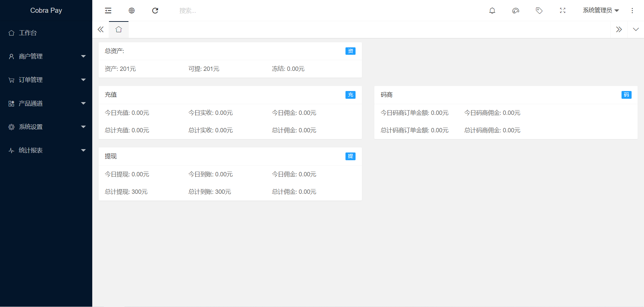This screenshot has width=644, height=307.
Task: Open the 系统管理员 user dropdown
Action: click(600, 11)
